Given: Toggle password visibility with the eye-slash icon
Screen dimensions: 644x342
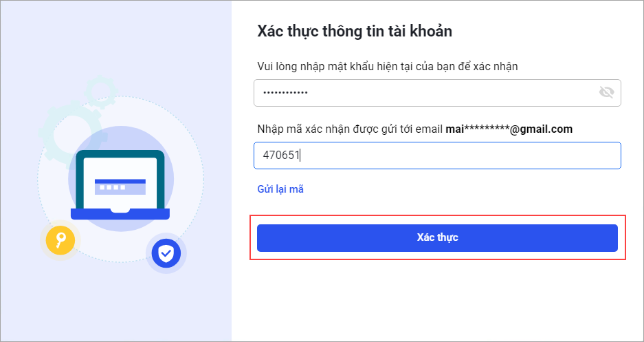Looking at the screenshot, I should (x=606, y=92).
